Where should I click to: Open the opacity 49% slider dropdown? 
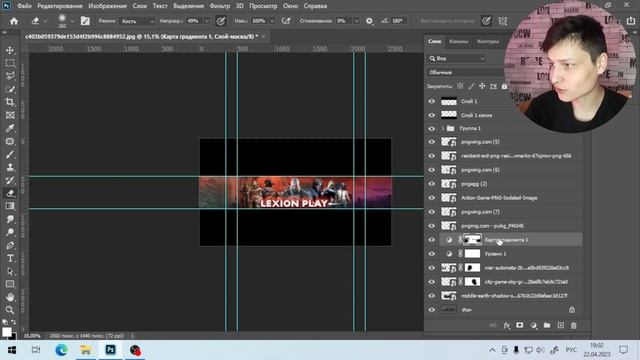coord(207,21)
